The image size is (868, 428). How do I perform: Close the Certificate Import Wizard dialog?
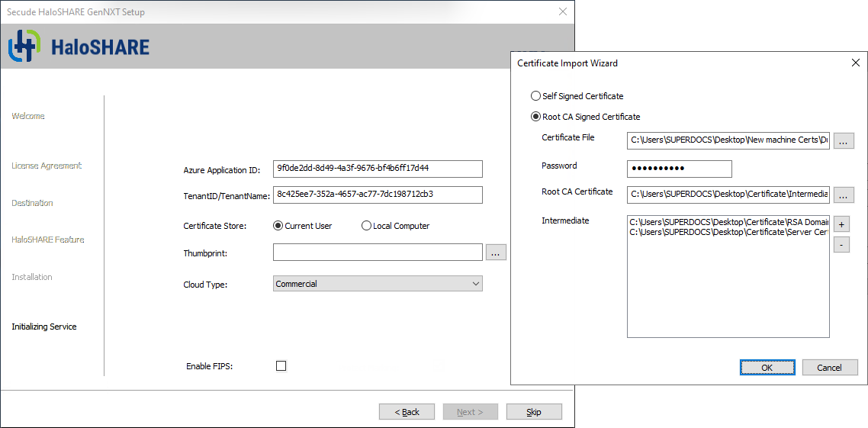tap(855, 63)
